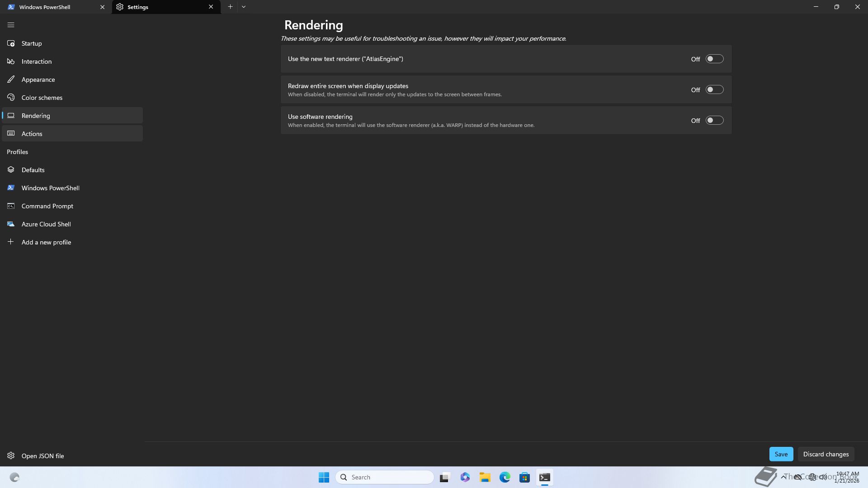The height and width of the screenshot is (488, 868).
Task: Collapse the hamburger navigation menu
Action: (11, 25)
